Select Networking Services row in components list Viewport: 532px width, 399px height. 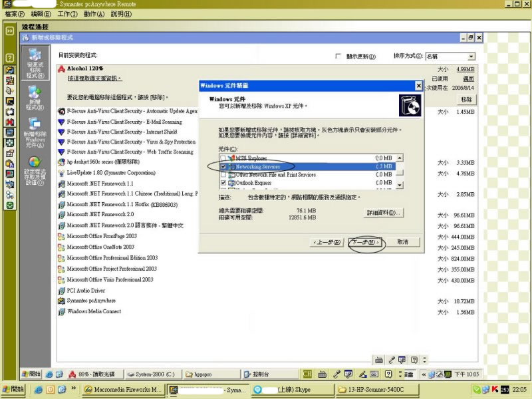(x=307, y=167)
